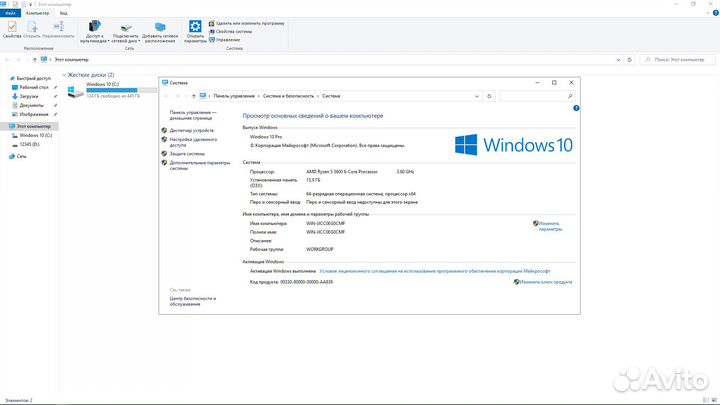The height and width of the screenshot is (405, 720).
Task: Click Система и безопасность breadcrumb
Action: 288,96
